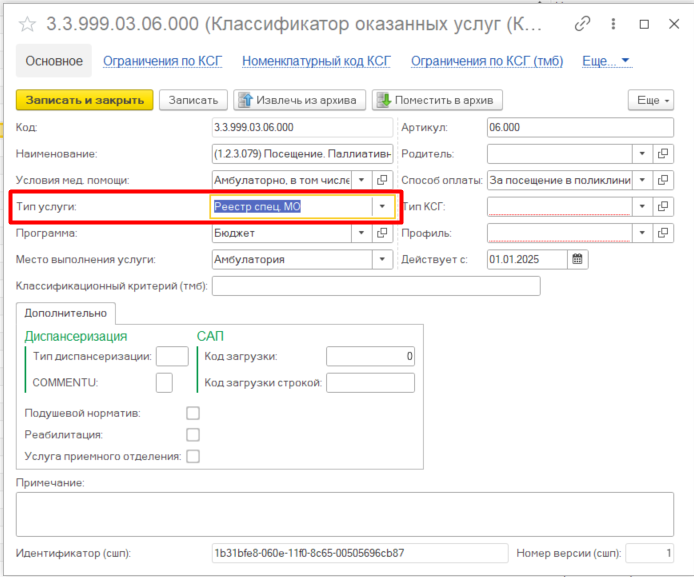This screenshot has height=577, width=694.
Task: Click Поместить в архив button
Action: (x=437, y=100)
